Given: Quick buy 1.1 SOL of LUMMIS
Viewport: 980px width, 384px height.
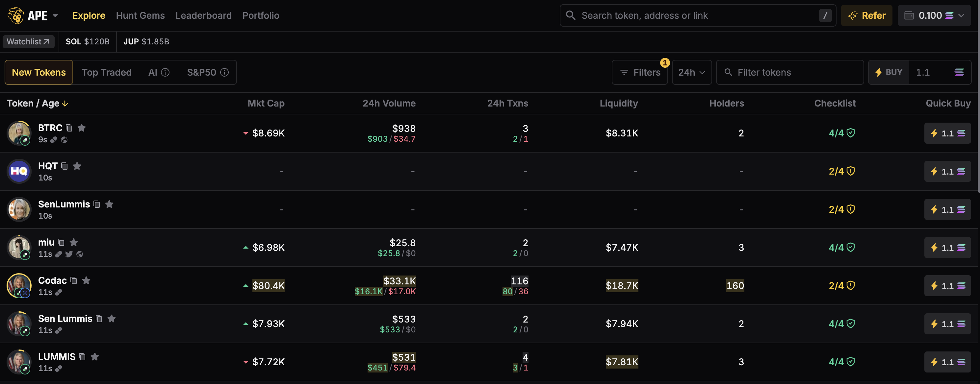Looking at the screenshot, I should pyautogui.click(x=947, y=362).
